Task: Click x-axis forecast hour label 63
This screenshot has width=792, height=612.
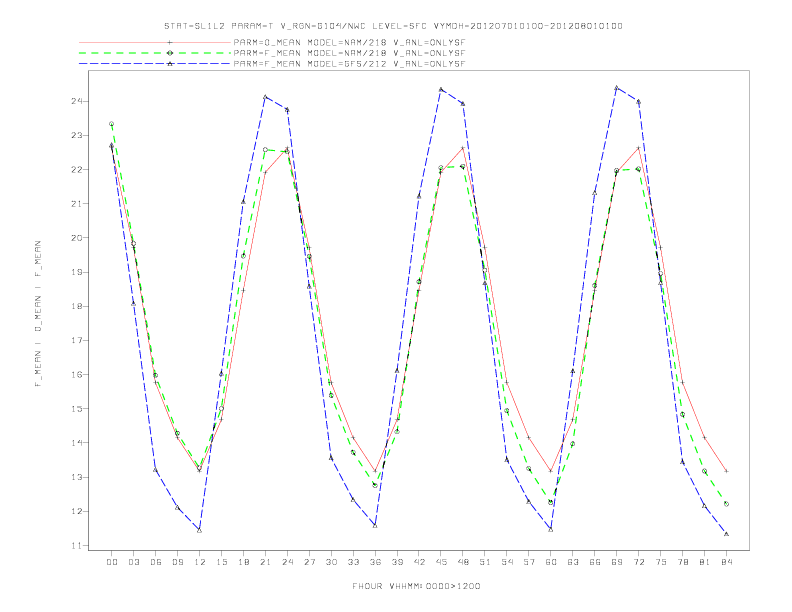Action: [573, 562]
